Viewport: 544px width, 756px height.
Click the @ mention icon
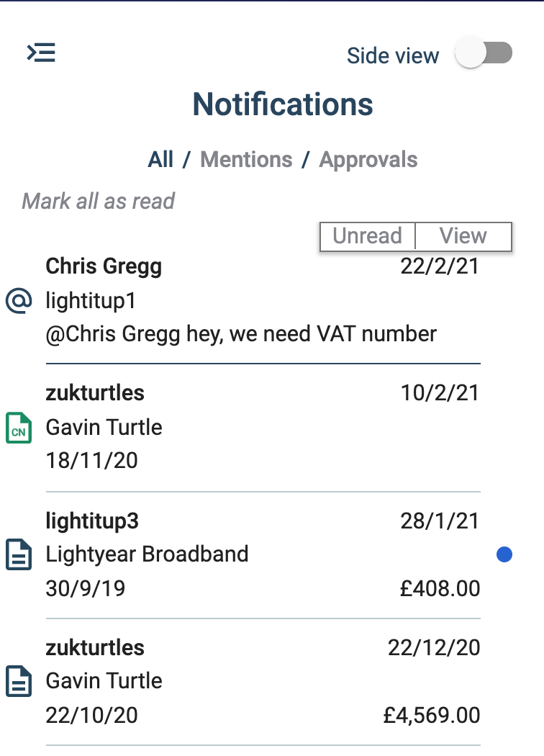coord(19,300)
